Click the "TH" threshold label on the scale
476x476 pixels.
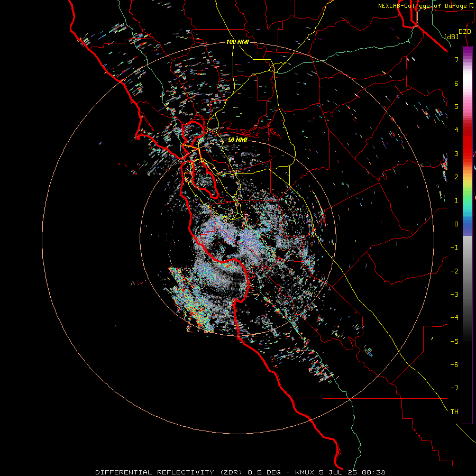click(454, 411)
